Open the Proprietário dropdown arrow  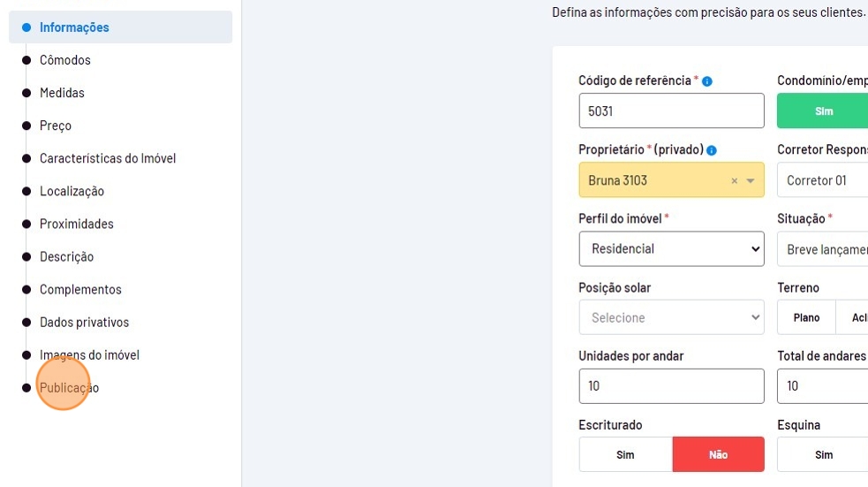(751, 181)
